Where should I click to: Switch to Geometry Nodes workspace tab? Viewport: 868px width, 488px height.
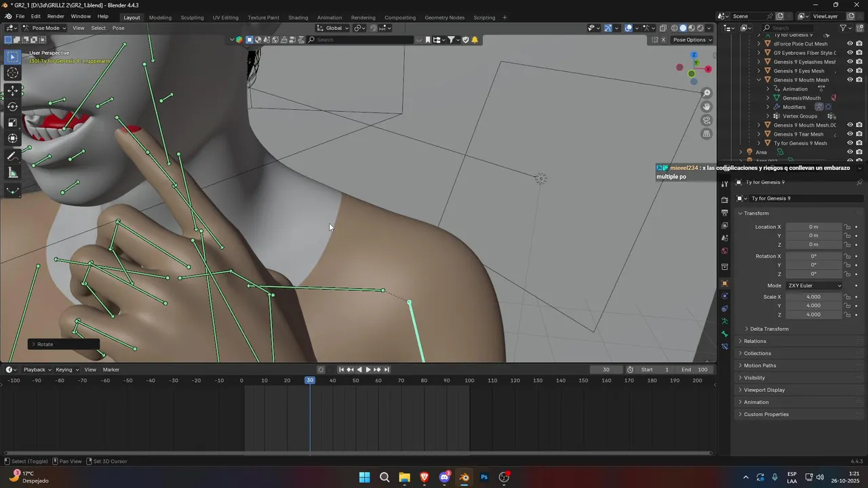point(444,18)
